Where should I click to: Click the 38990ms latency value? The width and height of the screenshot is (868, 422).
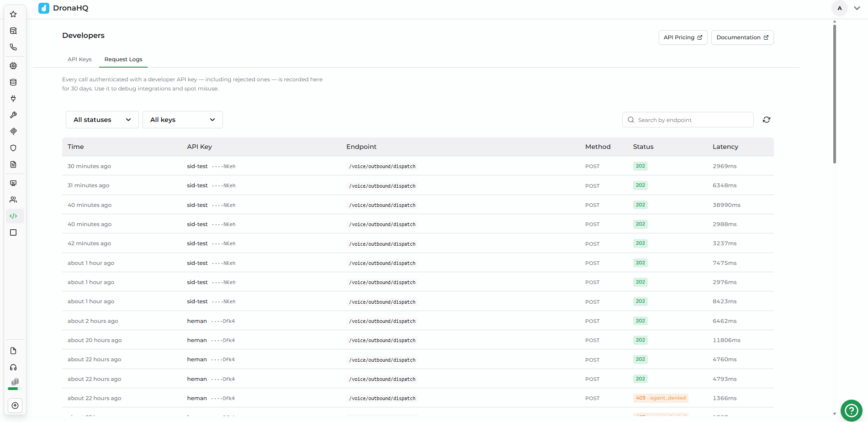[726, 205]
